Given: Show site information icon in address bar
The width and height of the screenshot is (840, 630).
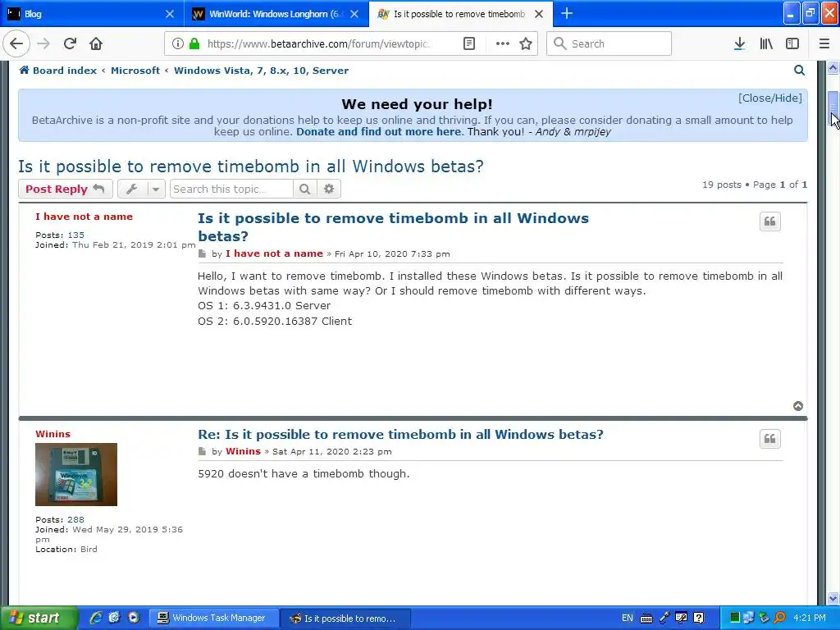Looking at the screenshot, I should [178, 44].
